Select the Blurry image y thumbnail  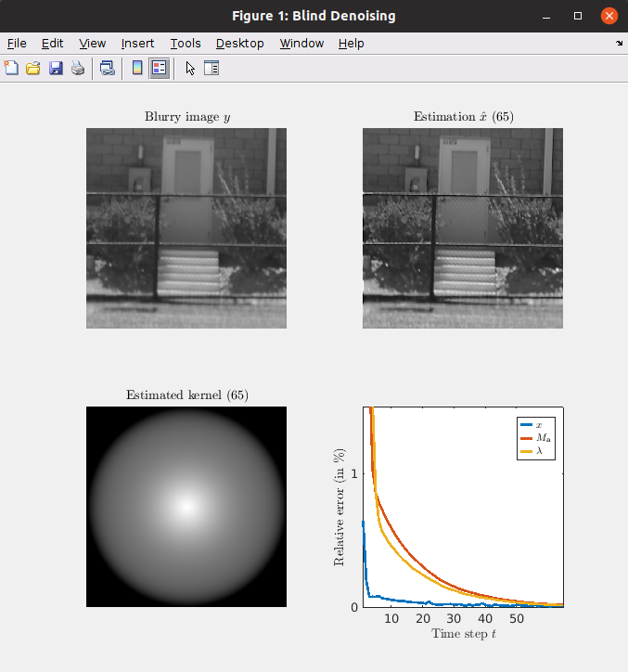[186, 228]
